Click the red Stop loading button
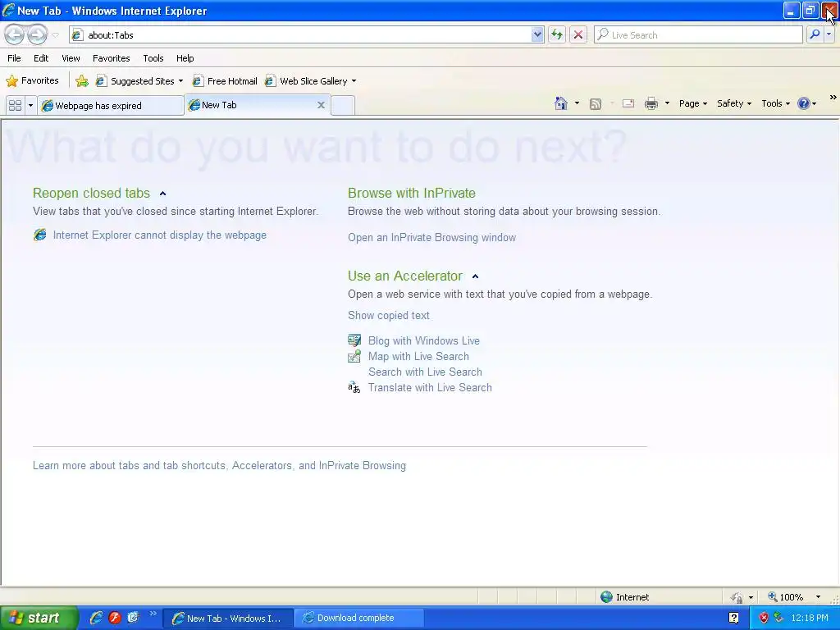The image size is (840, 630). click(x=578, y=34)
